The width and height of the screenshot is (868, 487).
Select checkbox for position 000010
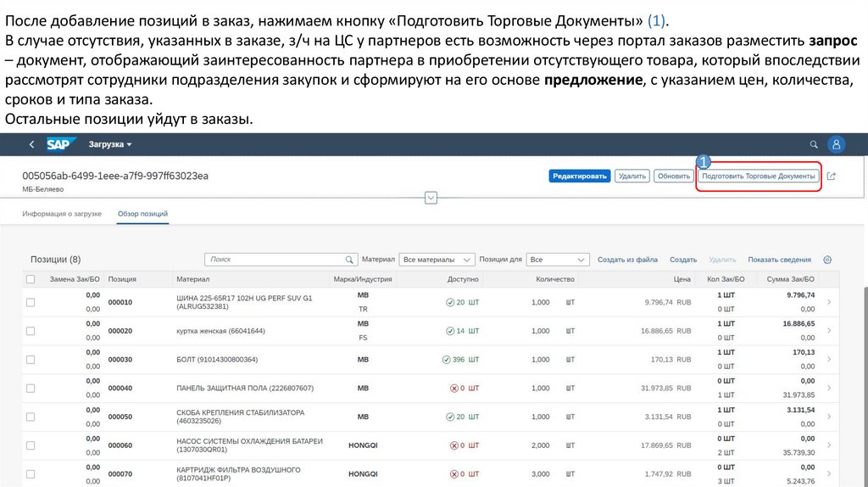pyautogui.click(x=31, y=303)
